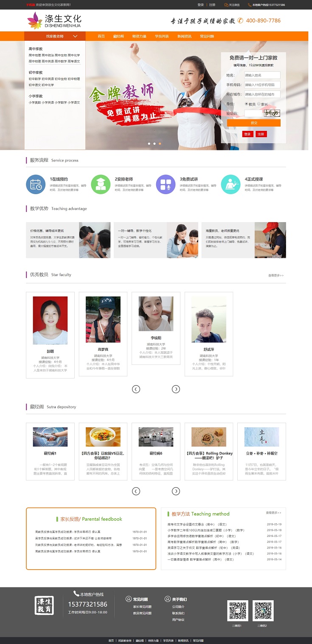Click the 正式授课 teaching icon
Screen dimensions: 312x644
point(230,184)
